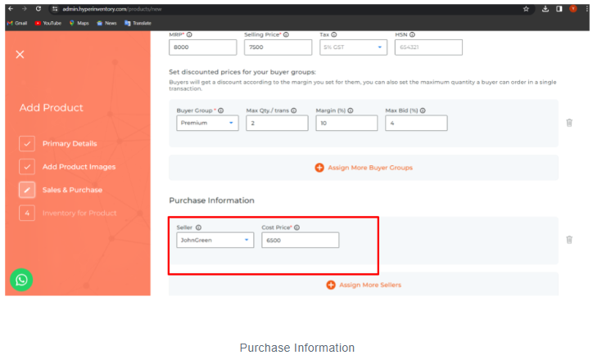
Task: Show Margin (%) info icon
Action: click(x=351, y=110)
